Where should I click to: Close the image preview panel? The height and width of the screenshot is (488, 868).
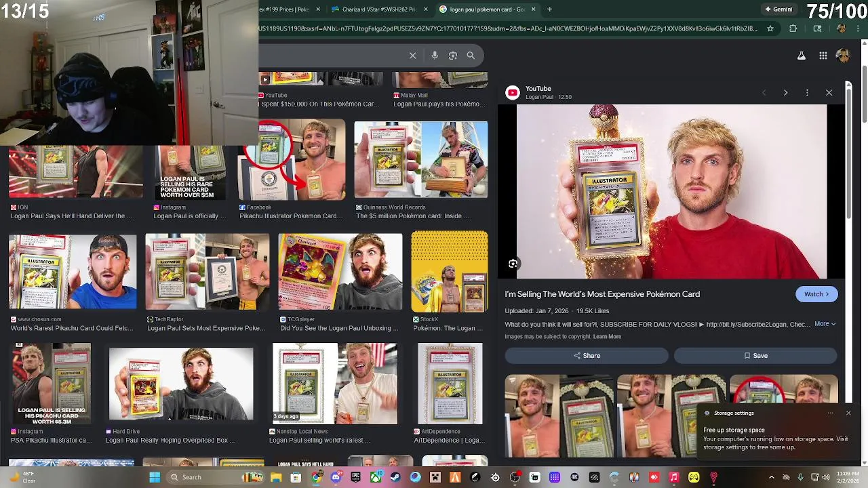click(x=829, y=92)
